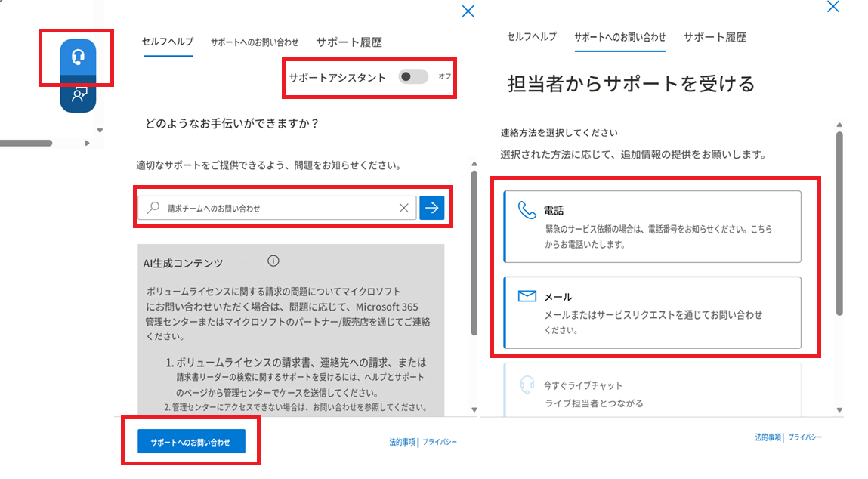This screenshot has width=868, height=479.
Task: Open プライバシー link in left panel
Action: pyautogui.click(x=440, y=442)
